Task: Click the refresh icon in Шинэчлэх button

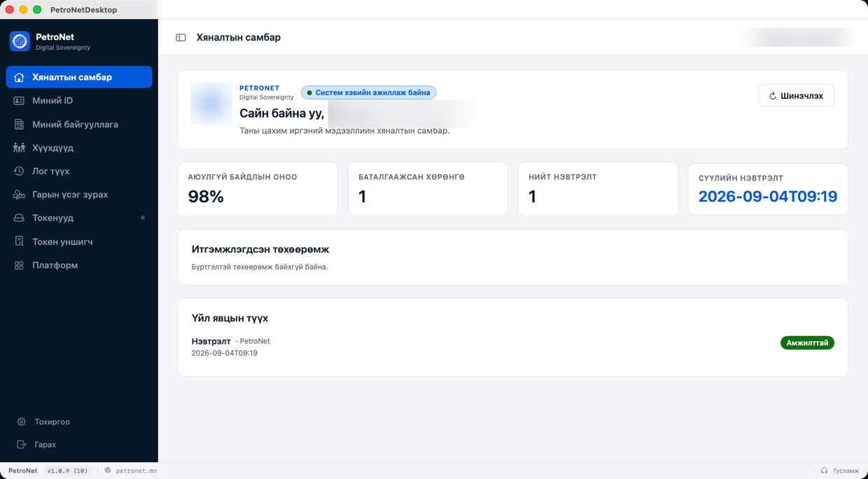Action: [773, 96]
